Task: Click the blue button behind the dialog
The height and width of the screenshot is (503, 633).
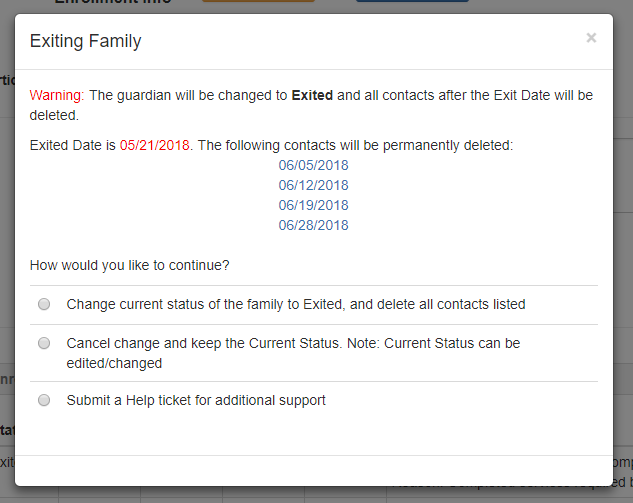Action: (401, 5)
